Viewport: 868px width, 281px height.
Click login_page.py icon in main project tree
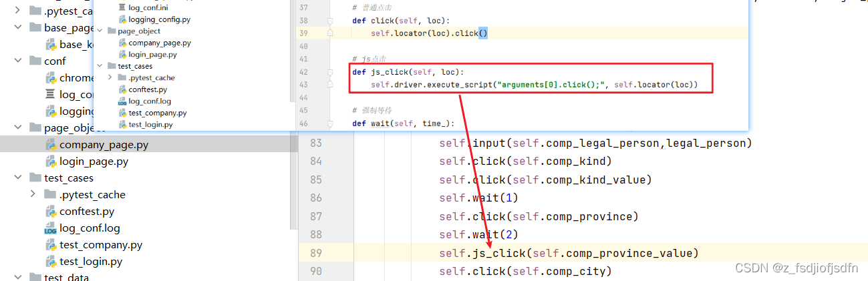pyautogui.click(x=50, y=162)
